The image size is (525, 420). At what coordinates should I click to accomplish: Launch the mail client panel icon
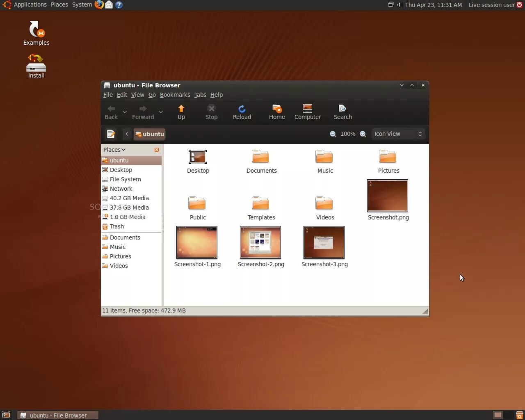[109, 5]
